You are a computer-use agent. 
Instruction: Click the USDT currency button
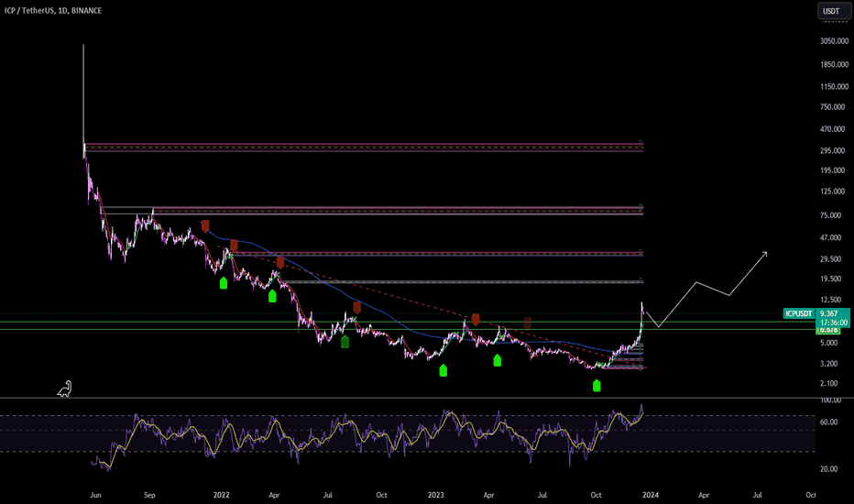[831, 11]
